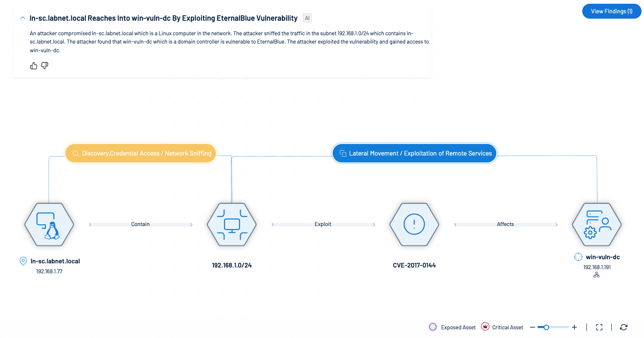
Task: Adjust the zoom level slider
Action: (x=553, y=327)
